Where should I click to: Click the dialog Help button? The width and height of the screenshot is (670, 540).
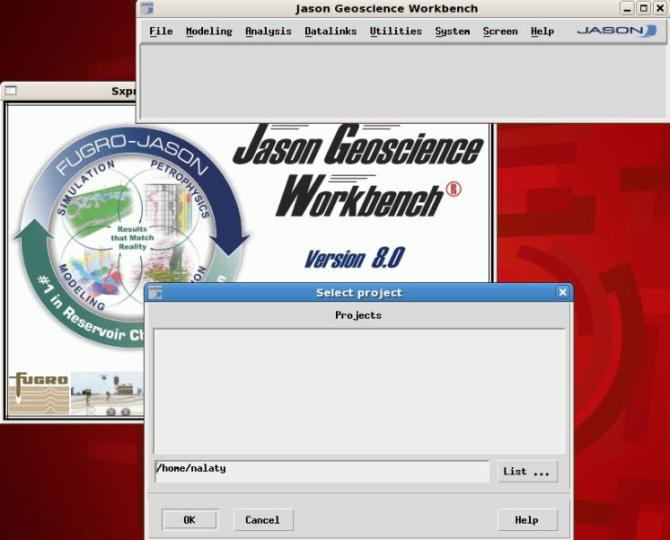[528, 520]
